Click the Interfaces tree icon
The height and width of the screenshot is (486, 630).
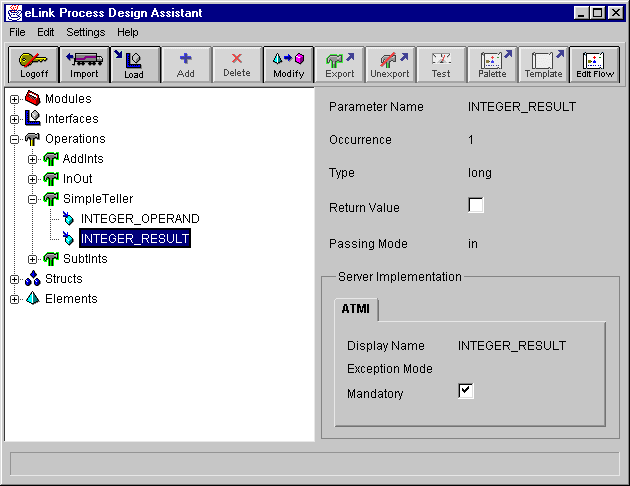(33, 118)
